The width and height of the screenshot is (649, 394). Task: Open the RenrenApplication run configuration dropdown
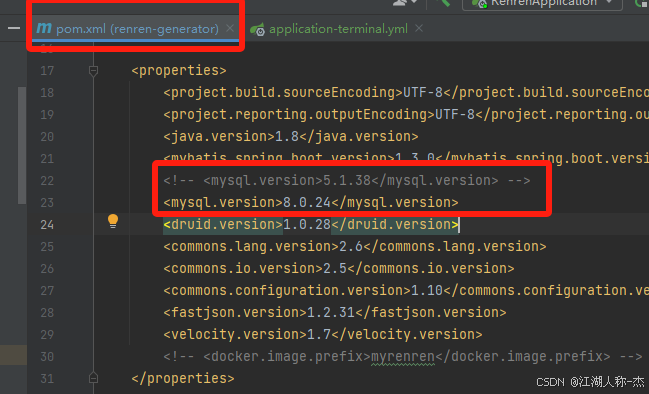point(542,3)
